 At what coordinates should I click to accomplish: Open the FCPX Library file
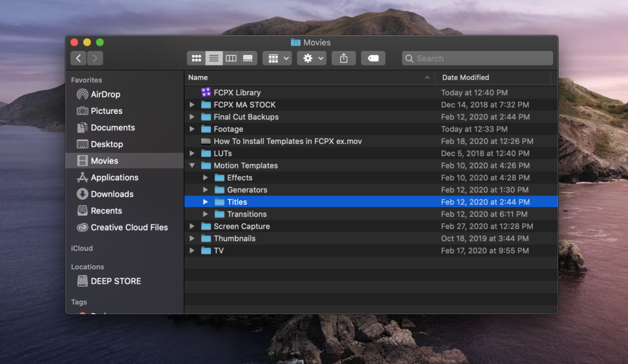coord(237,93)
